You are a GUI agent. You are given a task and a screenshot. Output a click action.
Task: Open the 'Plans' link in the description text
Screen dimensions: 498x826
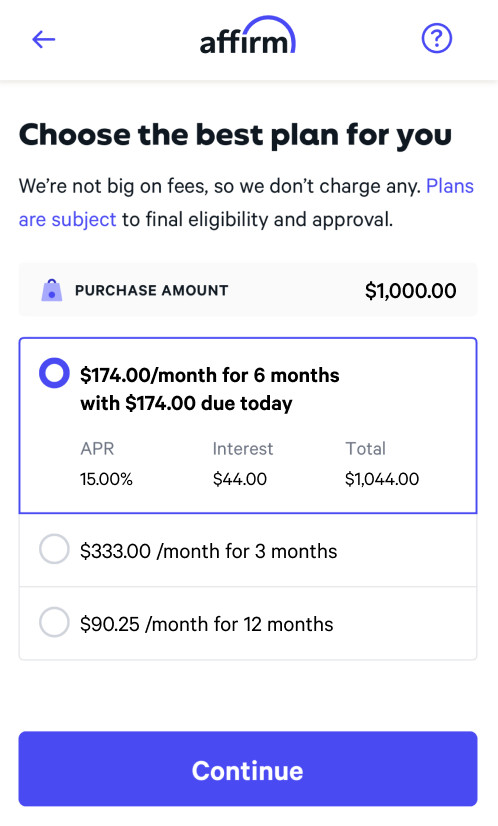(450, 186)
